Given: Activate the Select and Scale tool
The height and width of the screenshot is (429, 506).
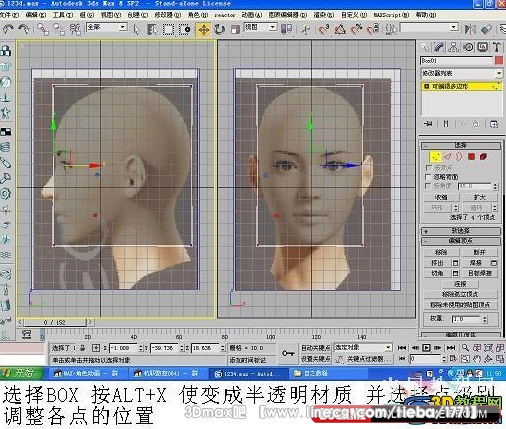Looking at the screenshot, I should coord(235,30).
